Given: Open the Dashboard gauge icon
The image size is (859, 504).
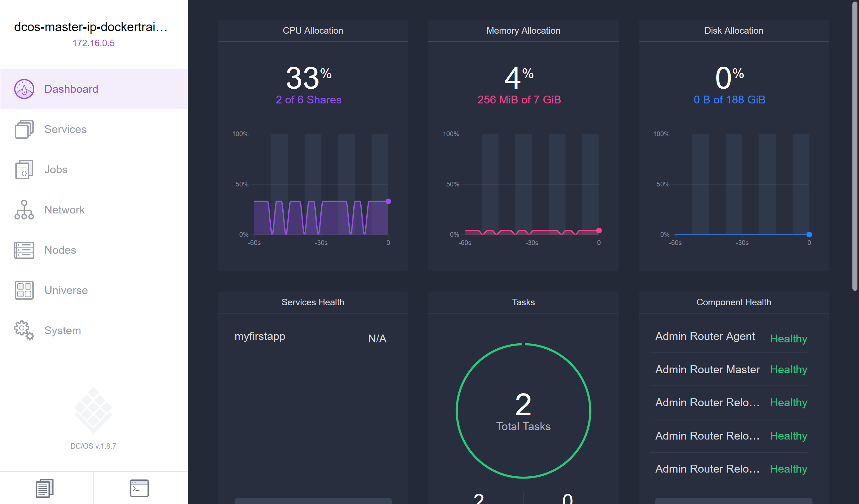Looking at the screenshot, I should 24,89.
